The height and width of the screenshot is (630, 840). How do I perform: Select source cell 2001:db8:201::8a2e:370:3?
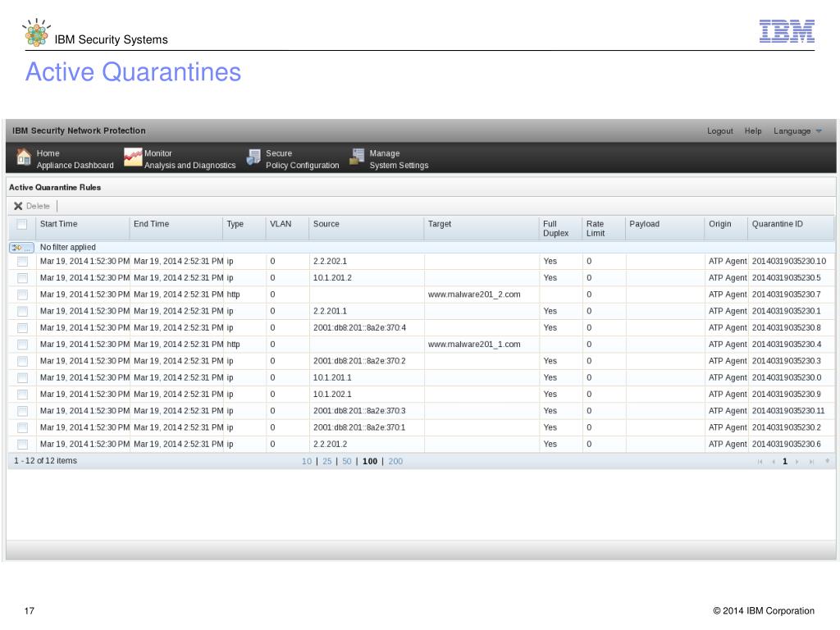tap(359, 411)
